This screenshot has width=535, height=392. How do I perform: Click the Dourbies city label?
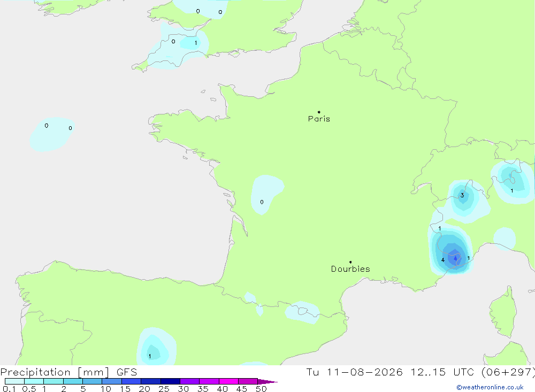click(350, 269)
